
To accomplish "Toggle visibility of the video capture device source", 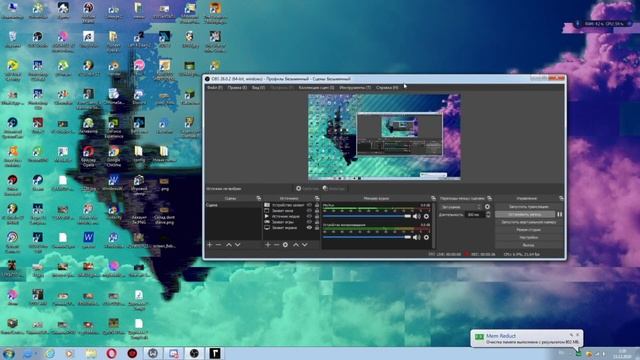I will [x=309, y=205].
